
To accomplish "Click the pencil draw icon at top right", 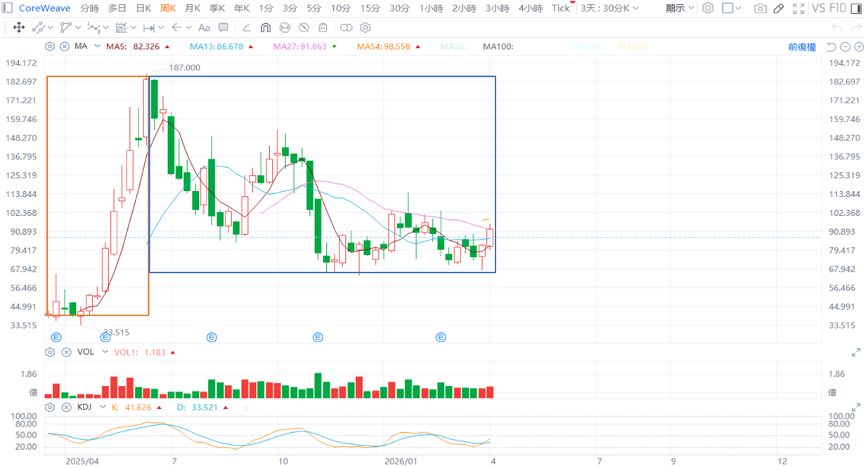I will point(778,8).
